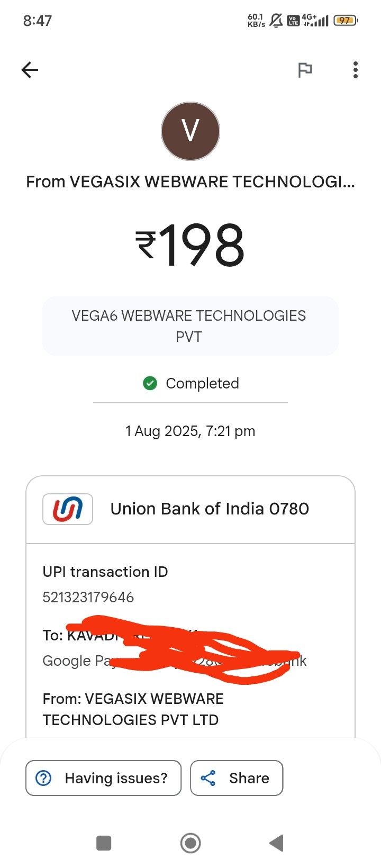Select Union Bank of India 0780 account

point(210,509)
